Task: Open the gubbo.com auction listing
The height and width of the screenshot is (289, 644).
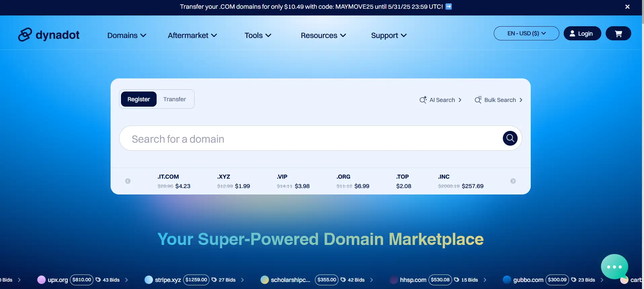Action: (528, 280)
